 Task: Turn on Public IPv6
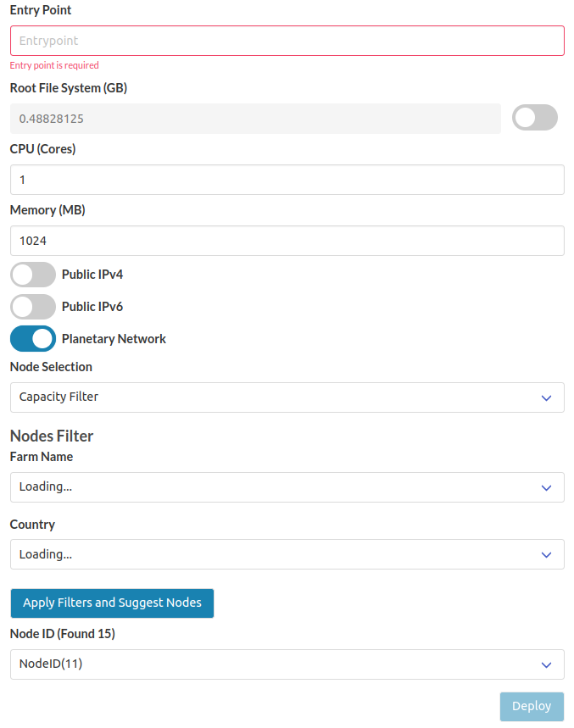tap(32, 306)
